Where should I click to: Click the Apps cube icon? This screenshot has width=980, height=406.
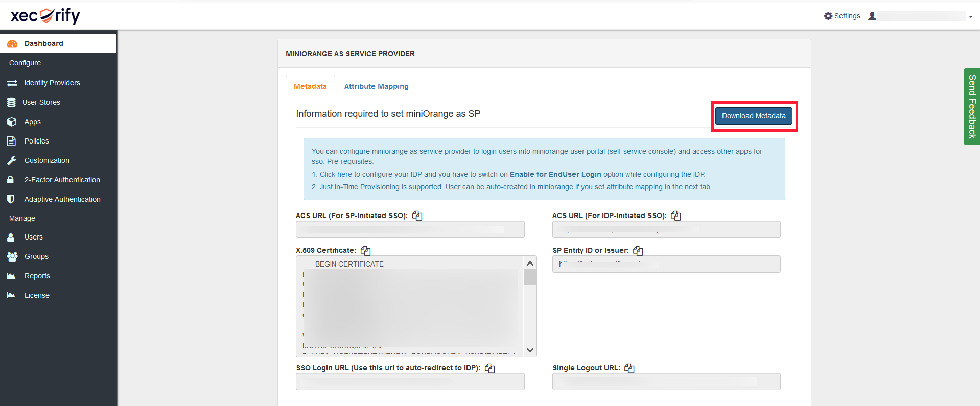pos(12,122)
